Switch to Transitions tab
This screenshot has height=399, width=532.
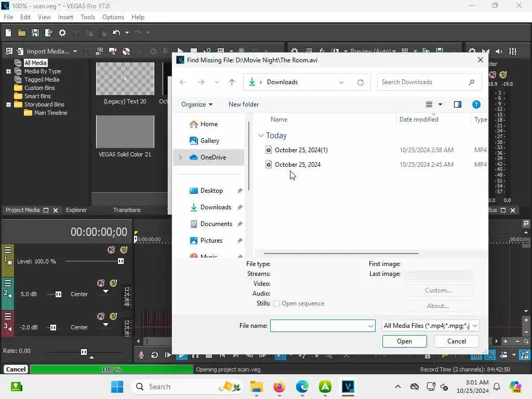pos(127,210)
